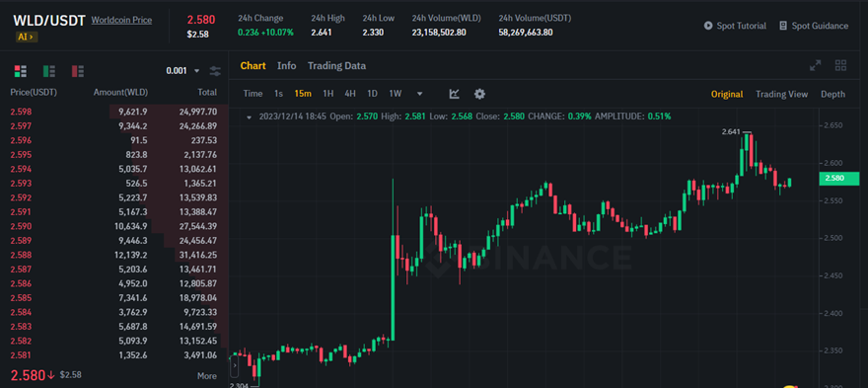Click the Spot Tutorial link text
Viewport: 868px width, 388px height.
[741, 26]
